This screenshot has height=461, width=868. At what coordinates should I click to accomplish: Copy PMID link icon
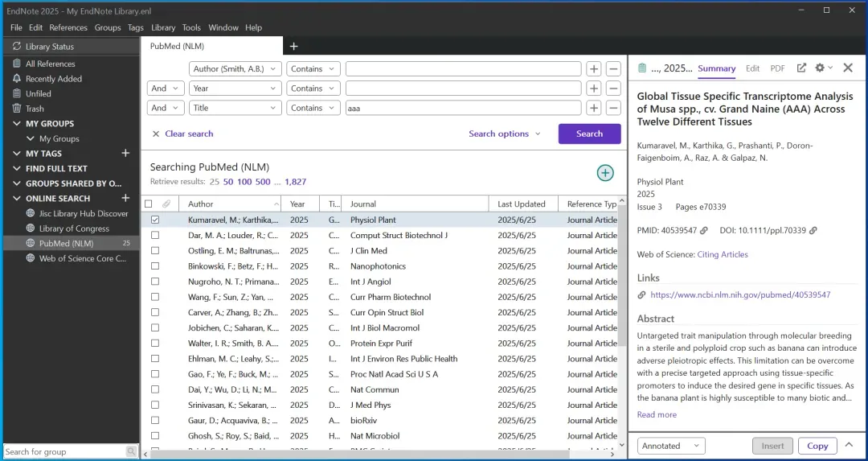click(703, 230)
